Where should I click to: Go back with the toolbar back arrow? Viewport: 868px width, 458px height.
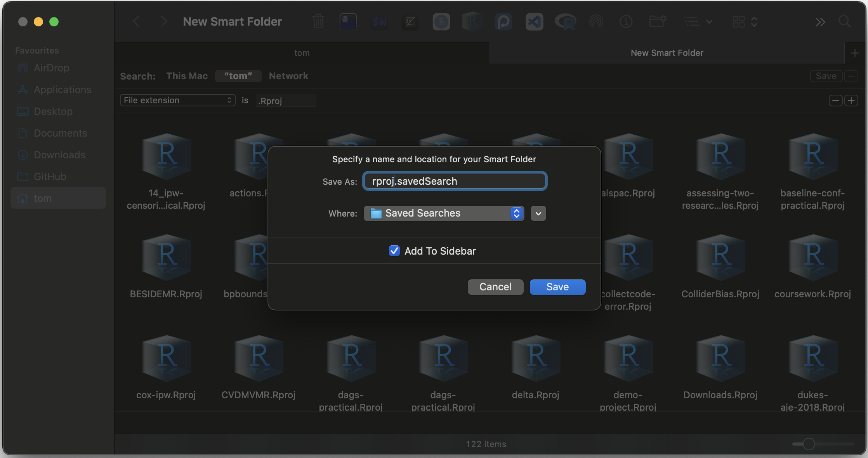(136, 22)
